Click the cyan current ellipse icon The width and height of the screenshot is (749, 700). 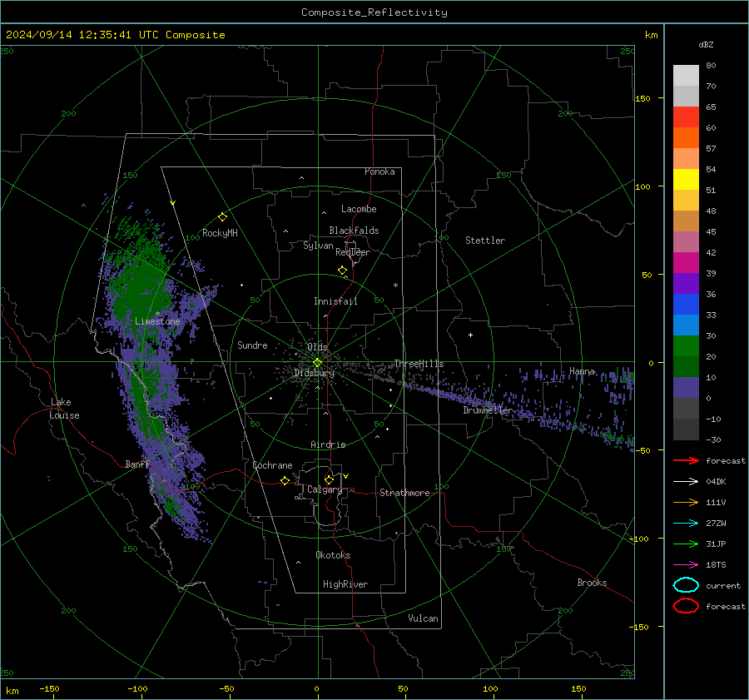pos(686,585)
